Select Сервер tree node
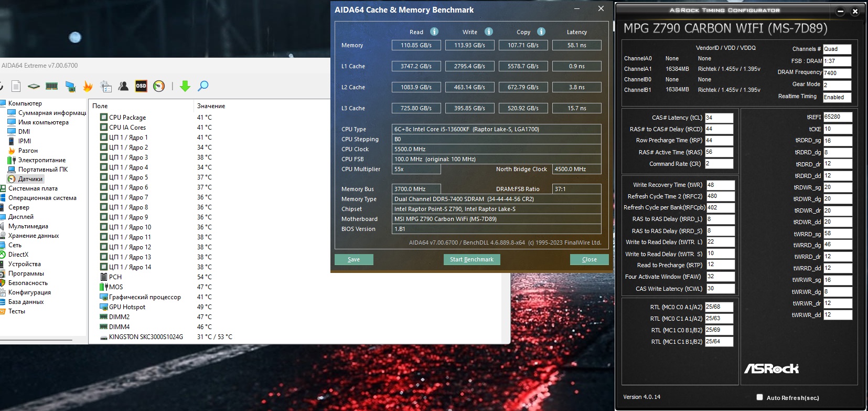The width and height of the screenshot is (868, 411). pos(18,207)
